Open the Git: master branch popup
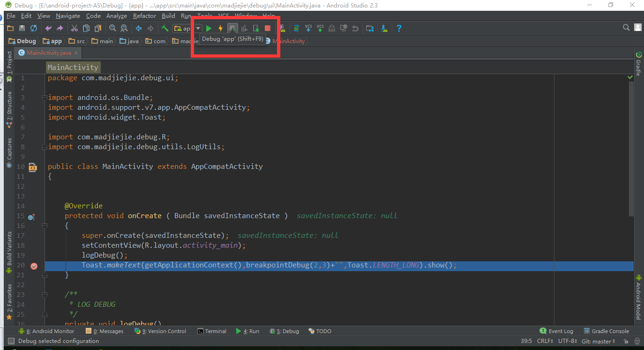 click(x=599, y=341)
